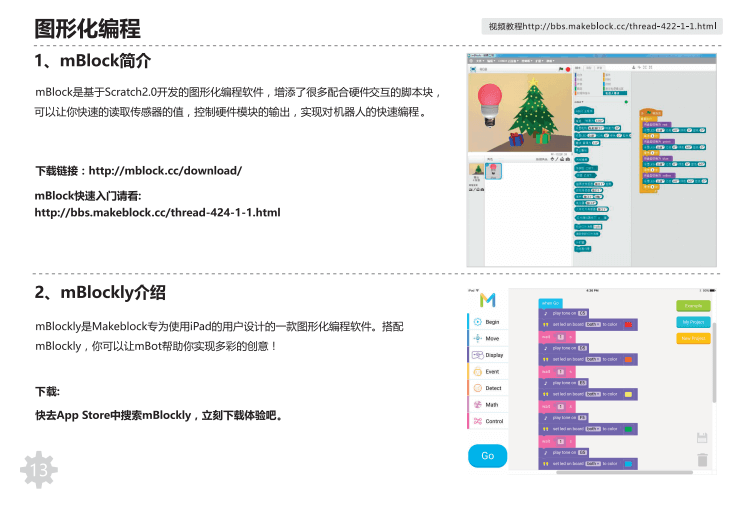
Task: Click the yellow LED color swatch
Action: click(628, 394)
